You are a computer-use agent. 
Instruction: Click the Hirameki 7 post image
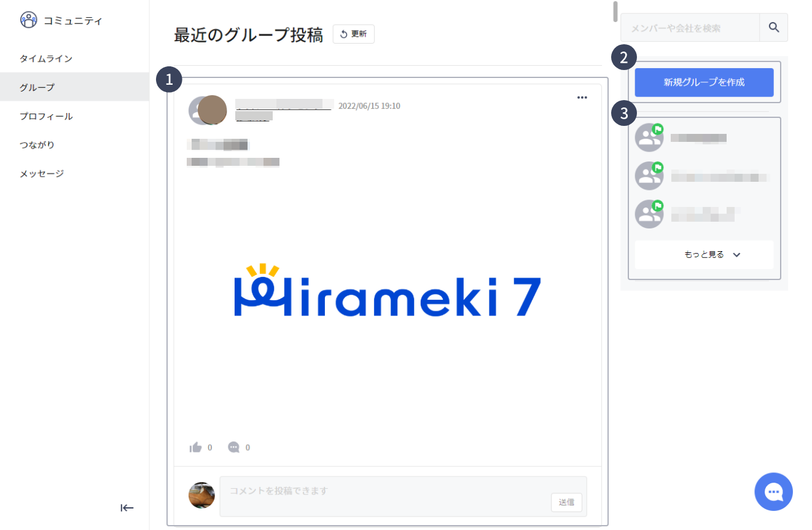pyautogui.click(x=388, y=290)
